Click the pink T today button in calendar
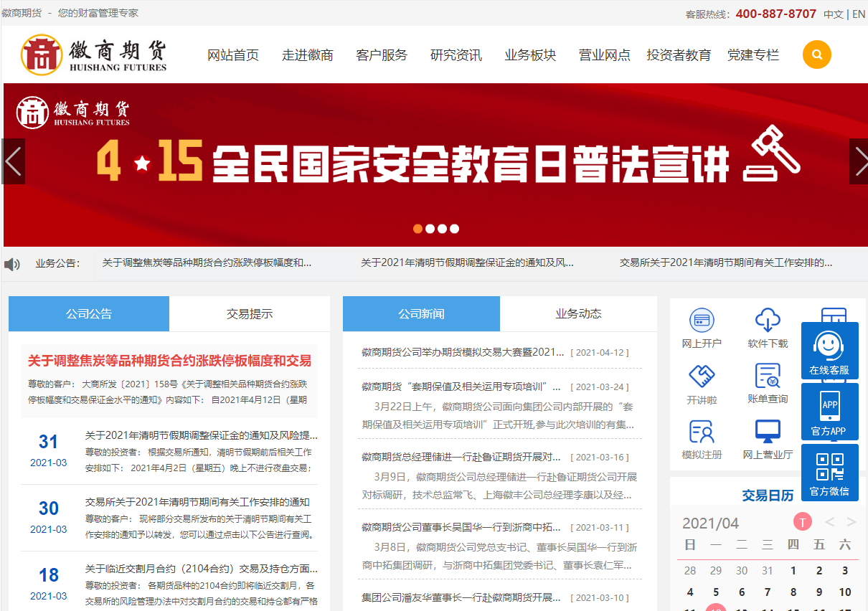868x611 pixels. click(x=803, y=521)
